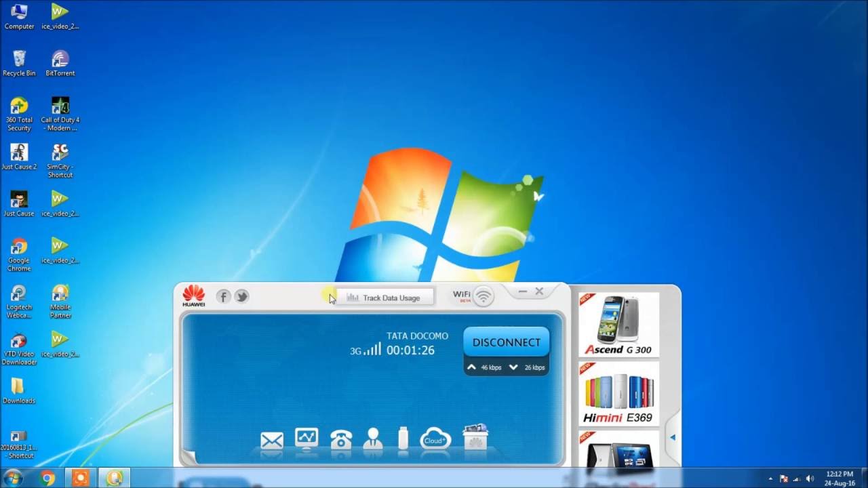Screen dimensions: 868x488
Task: Open the Cloud+ service icon
Action: (435, 439)
